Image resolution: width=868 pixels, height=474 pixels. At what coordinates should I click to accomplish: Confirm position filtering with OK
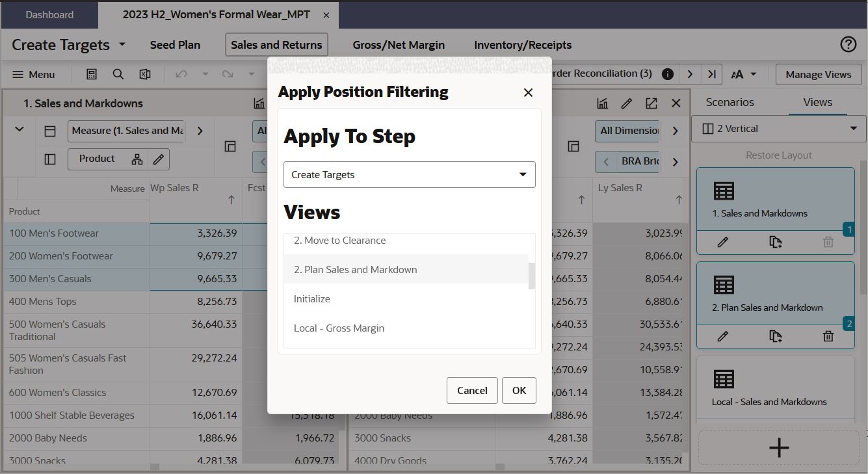point(519,391)
